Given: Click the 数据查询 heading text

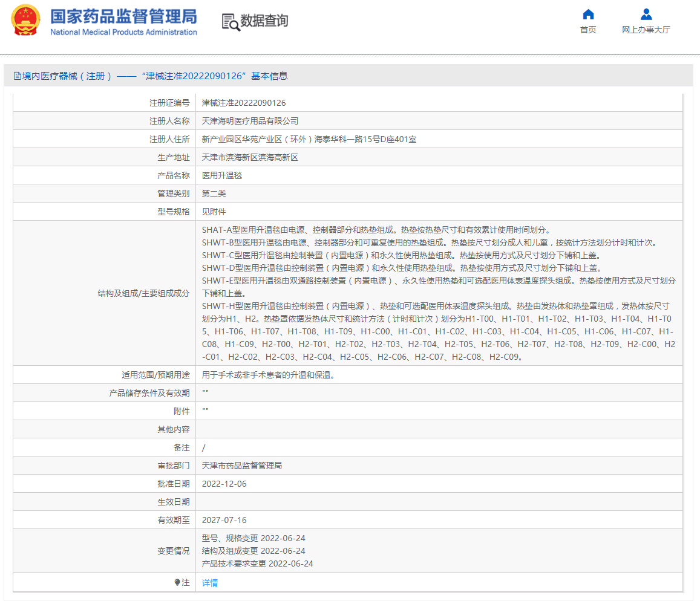Looking at the screenshot, I should 264,21.
